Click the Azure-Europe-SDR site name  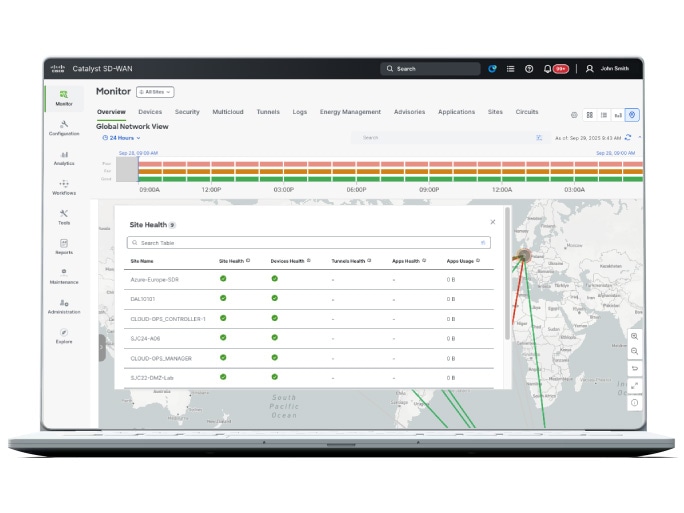click(154, 279)
